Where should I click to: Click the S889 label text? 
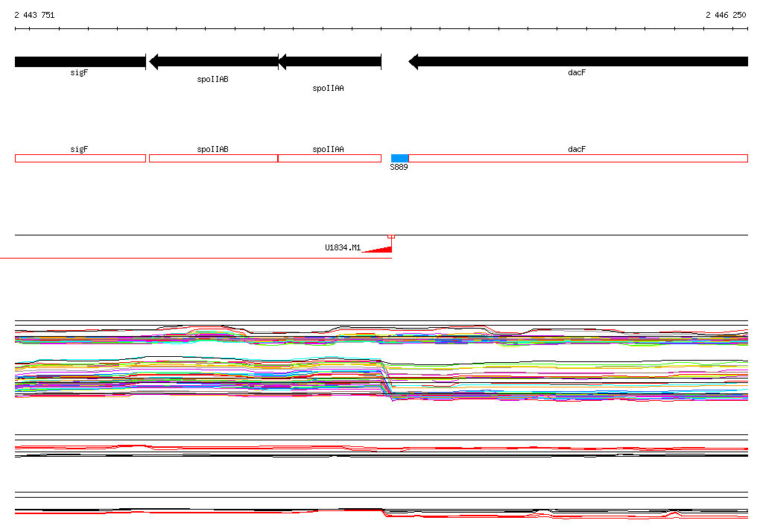coord(399,167)
